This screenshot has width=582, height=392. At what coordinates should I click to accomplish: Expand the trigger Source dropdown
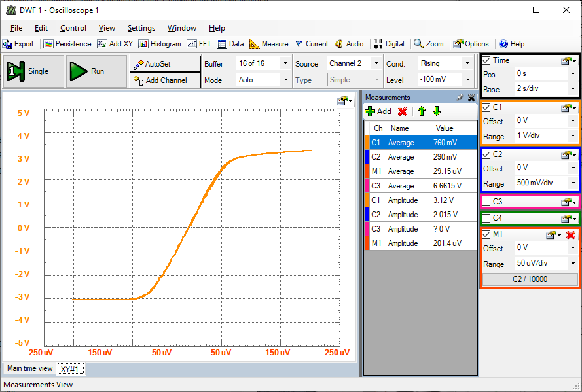coord(376,63)
